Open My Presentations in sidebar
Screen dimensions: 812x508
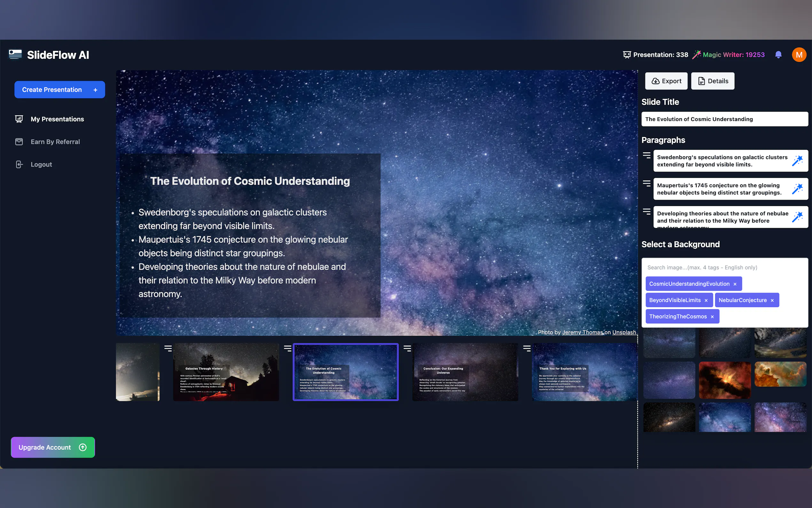coord(57,119)
